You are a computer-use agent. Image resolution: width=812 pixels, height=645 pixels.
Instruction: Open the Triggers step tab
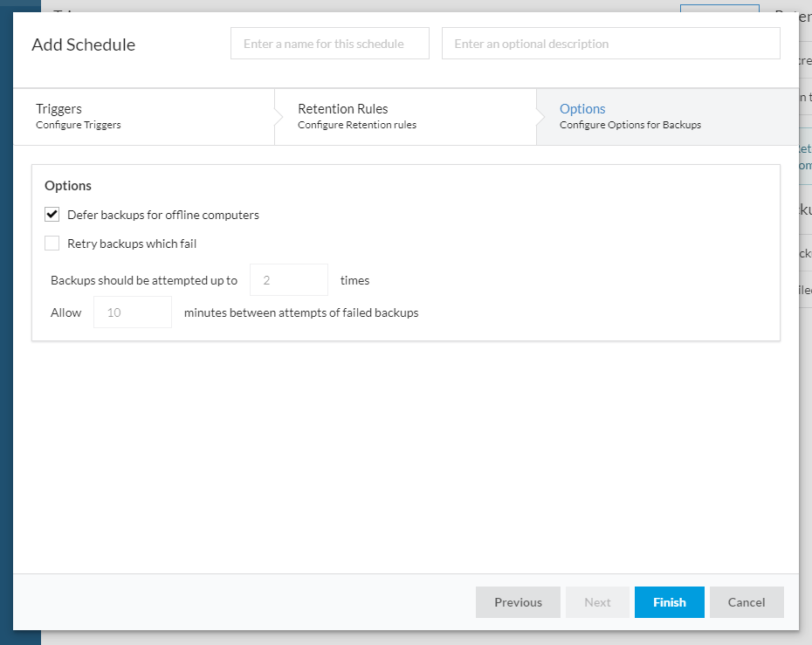pos(144,116)
